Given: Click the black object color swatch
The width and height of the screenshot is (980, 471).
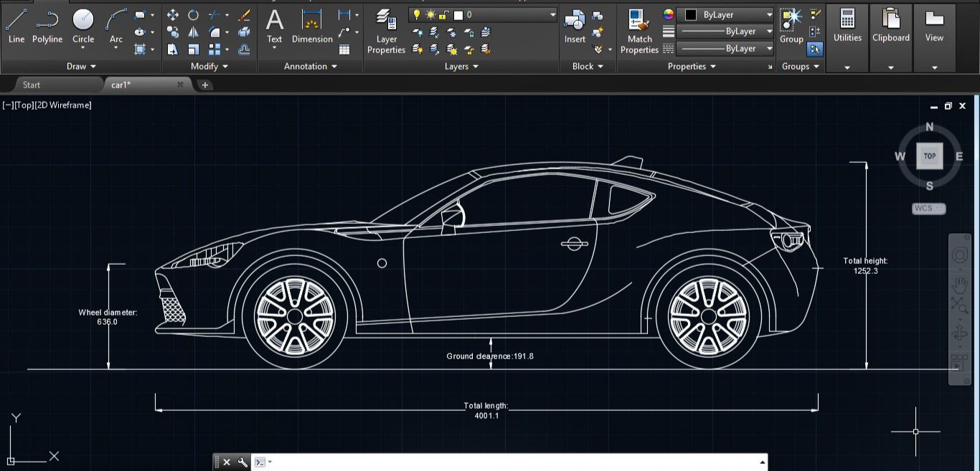Looking at the screenshot, I should click(x=691, y=15).
